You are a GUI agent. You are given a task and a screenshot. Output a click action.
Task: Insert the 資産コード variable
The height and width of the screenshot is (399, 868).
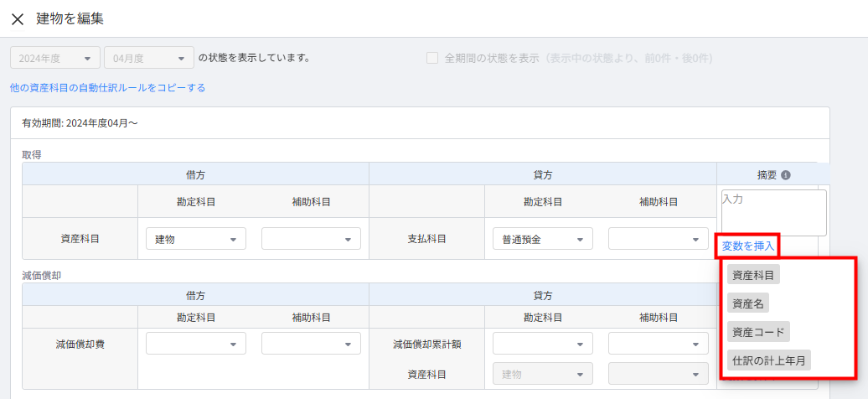tap(758, 332)
